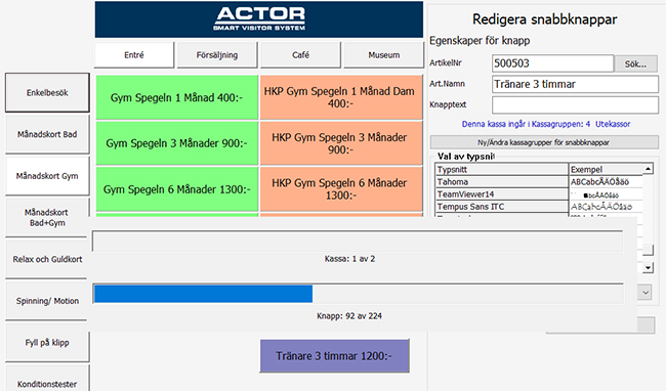Click the Sök... article search button
The height and width of the screenshot is (391, 666).
pos(636,64)
